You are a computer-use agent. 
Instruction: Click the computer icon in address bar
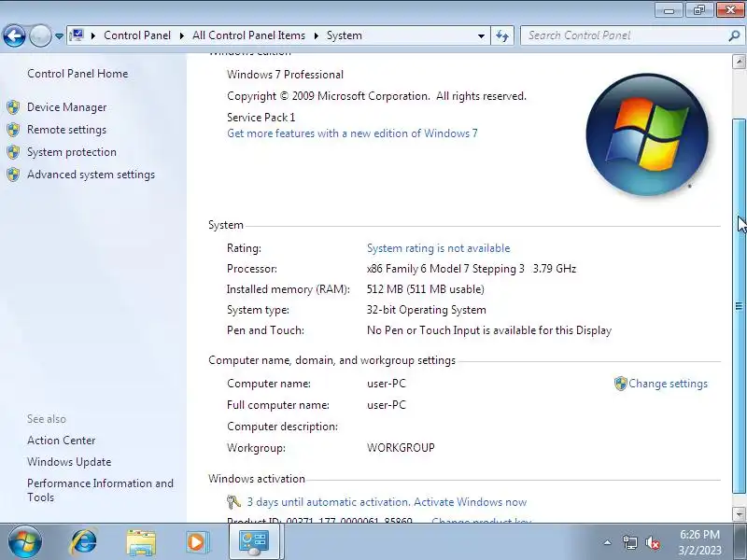tap(77, 35)
